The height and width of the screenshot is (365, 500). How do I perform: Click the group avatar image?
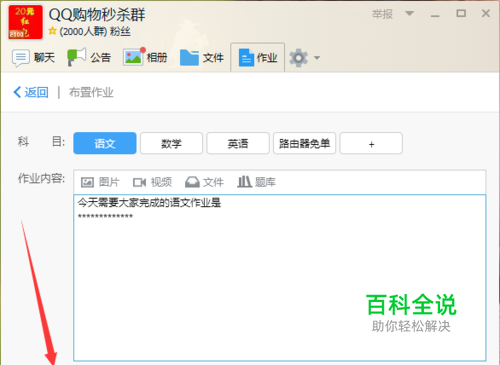tap(25, 22)
